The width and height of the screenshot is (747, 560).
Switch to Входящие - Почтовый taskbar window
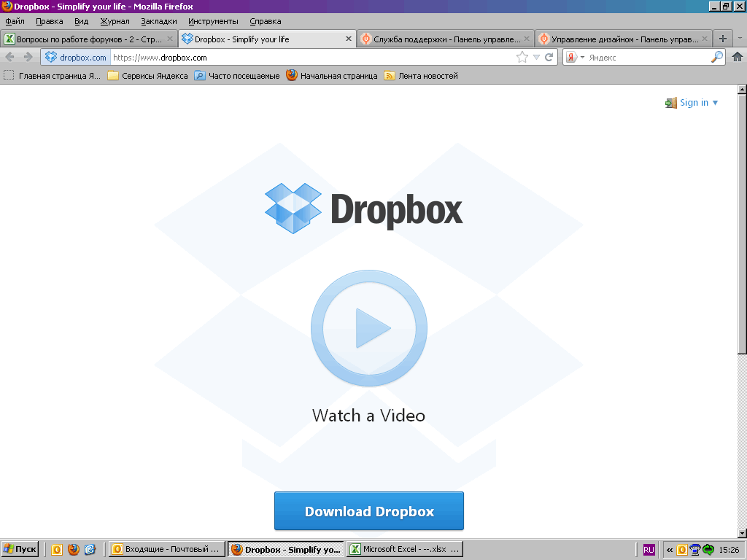tap(166, 550)
